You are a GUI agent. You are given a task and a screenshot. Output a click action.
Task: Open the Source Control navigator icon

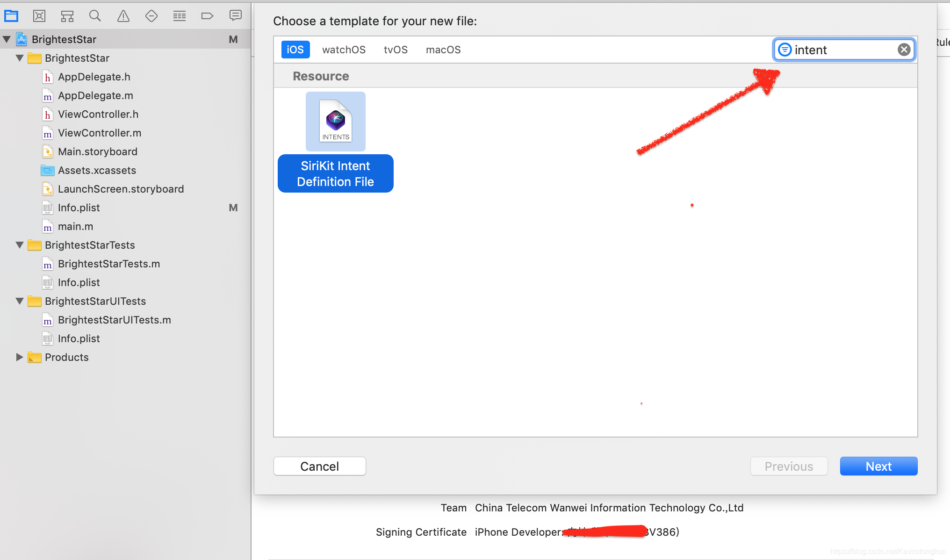(39, 16)
